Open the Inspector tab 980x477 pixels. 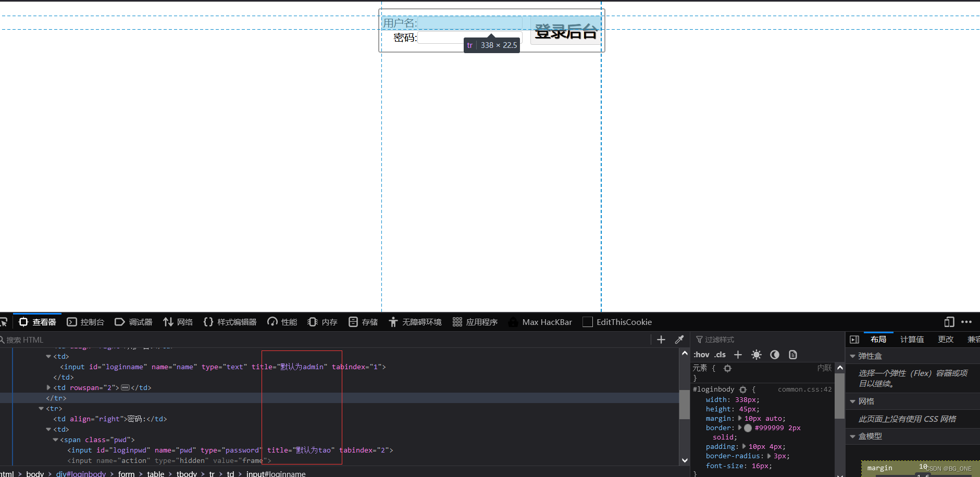[38, 322]
